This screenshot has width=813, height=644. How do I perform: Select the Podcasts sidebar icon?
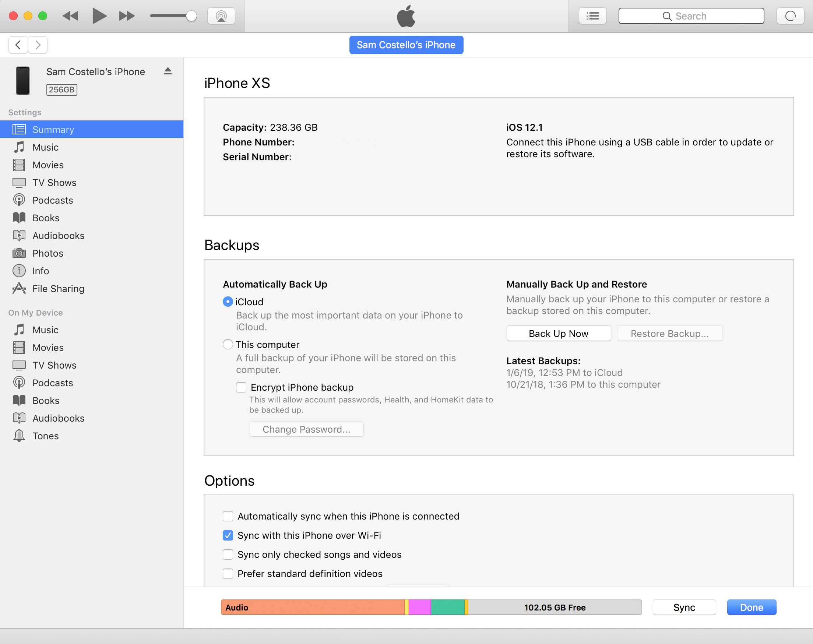19,200
